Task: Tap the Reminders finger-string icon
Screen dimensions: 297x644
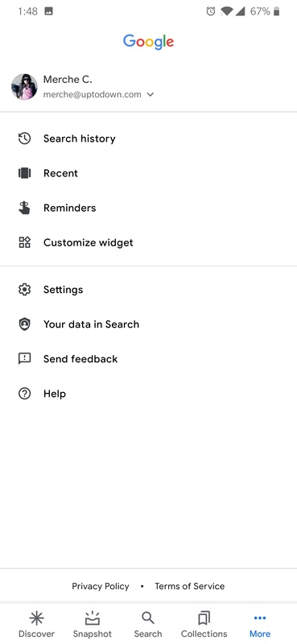Action: (x=25, y=208)
